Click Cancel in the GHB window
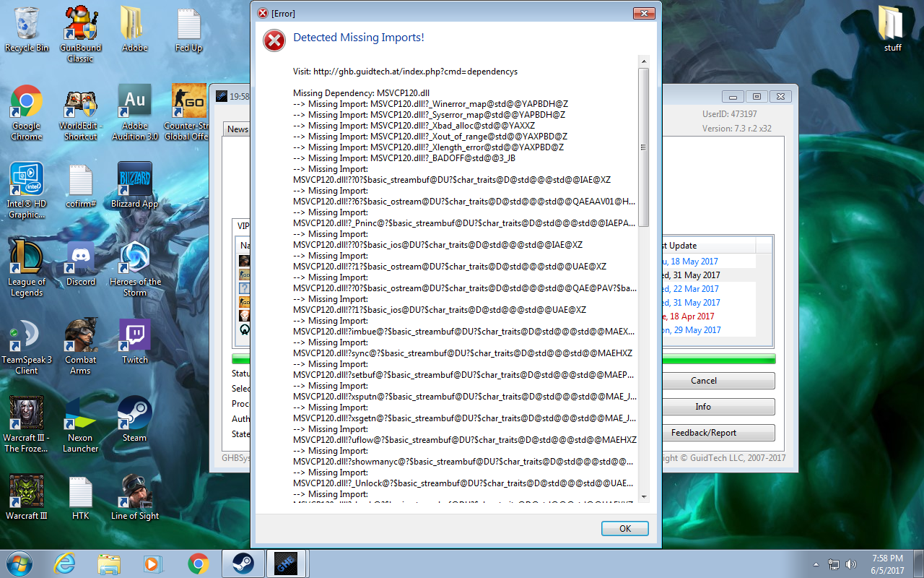 703,381
